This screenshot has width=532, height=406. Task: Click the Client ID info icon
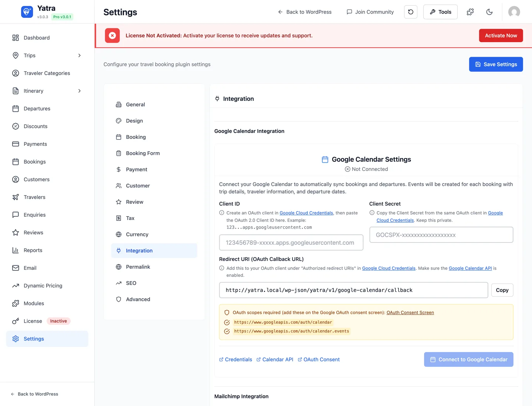(x=222, y=213)
